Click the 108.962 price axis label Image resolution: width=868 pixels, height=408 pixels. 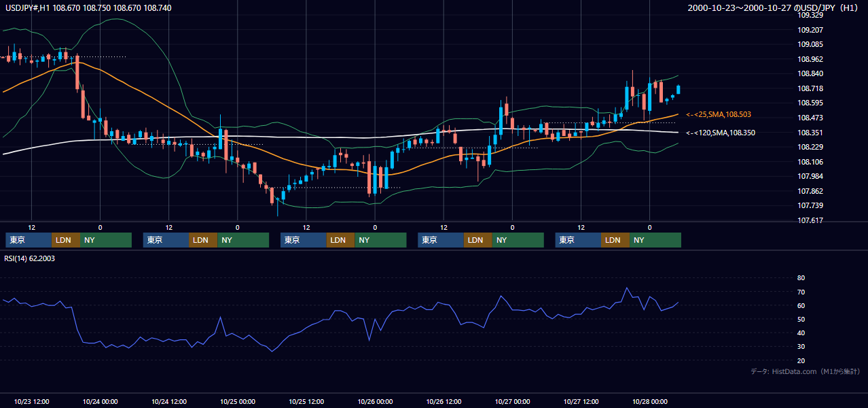(810, 59)
